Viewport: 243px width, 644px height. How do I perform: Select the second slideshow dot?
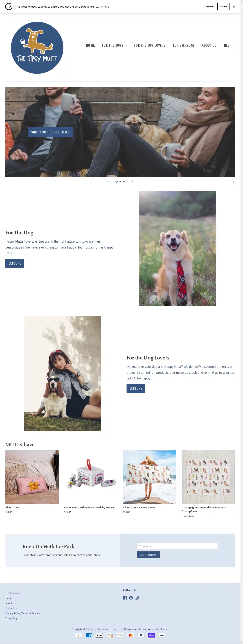120,182
